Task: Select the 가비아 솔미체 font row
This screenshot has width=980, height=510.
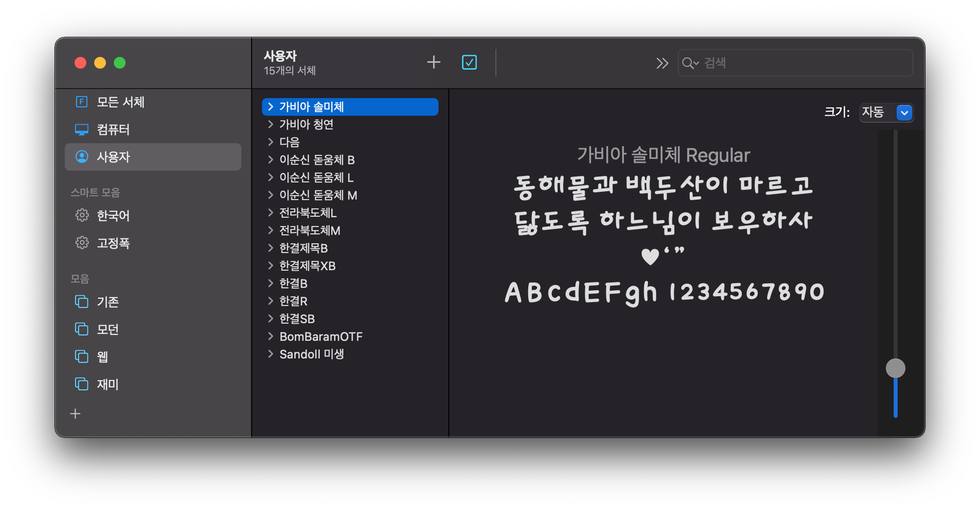Action: coord(350,107)
